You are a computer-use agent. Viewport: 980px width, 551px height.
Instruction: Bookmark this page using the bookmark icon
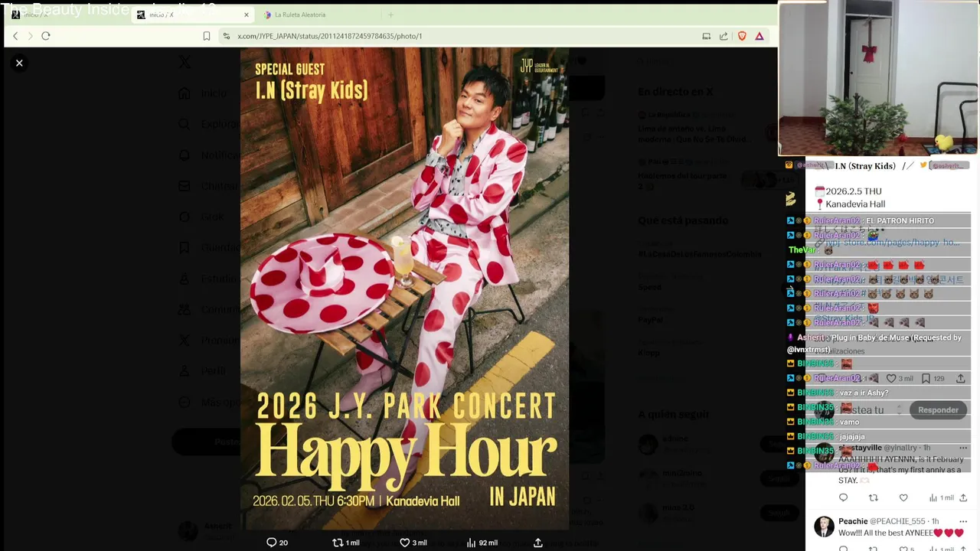207,36
